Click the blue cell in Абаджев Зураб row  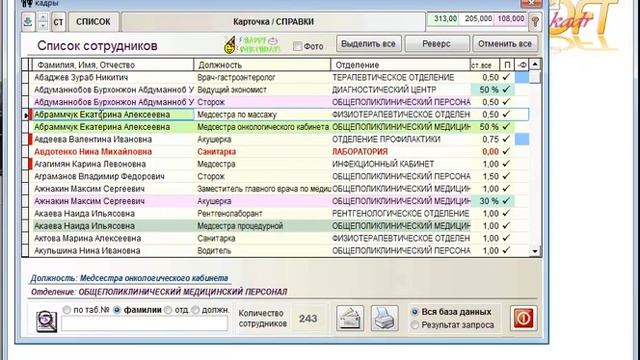(522, 77)
